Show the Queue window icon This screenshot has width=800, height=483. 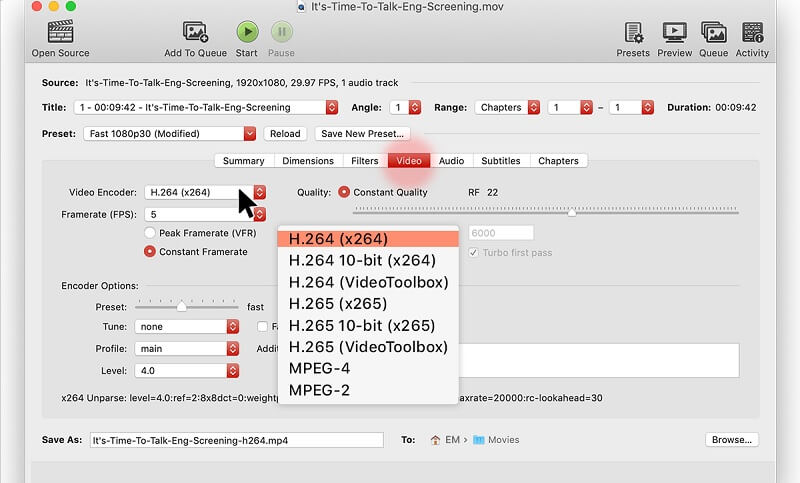click(x=713, y=32)
